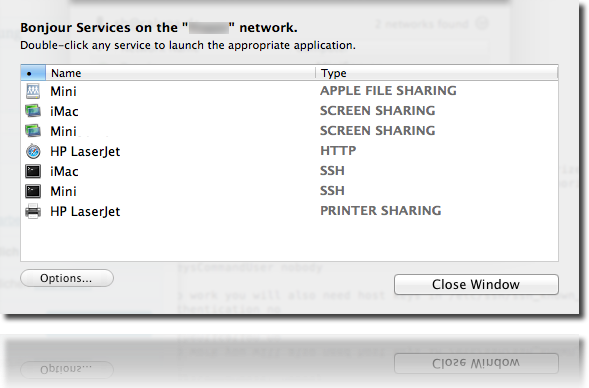Click the terminal icon beside Mini SSH
This screenshot has width=589, height=388.
click(x=33, y=191)
